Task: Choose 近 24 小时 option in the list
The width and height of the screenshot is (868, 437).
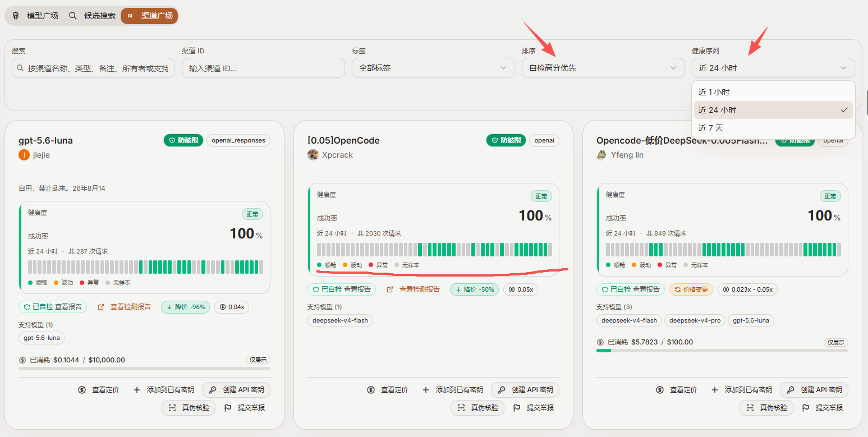Action: pyautogui.click(x=773, y=110)
